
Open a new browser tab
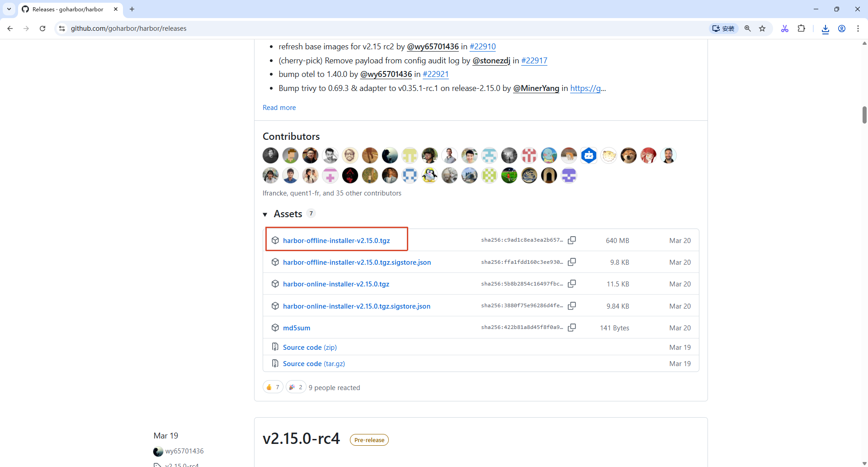[132, 9]
